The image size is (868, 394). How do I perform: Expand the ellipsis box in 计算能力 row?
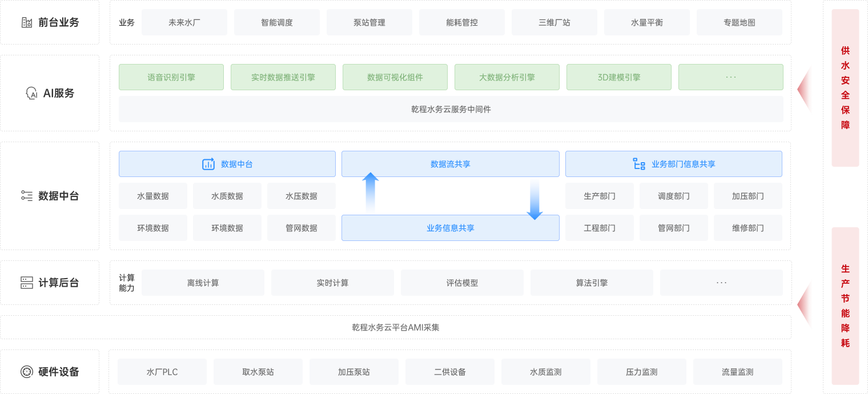tap(721, 283)
